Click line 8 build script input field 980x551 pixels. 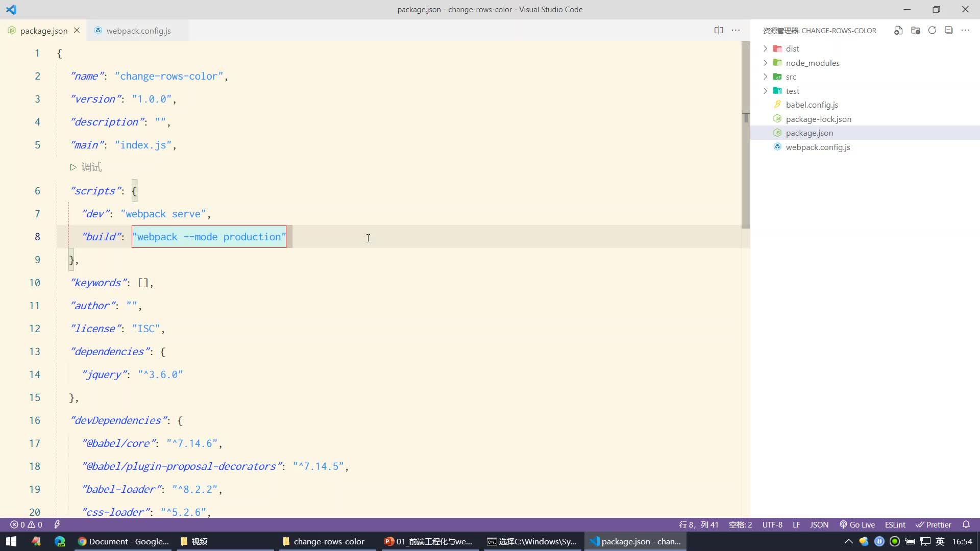pos(209,237)
